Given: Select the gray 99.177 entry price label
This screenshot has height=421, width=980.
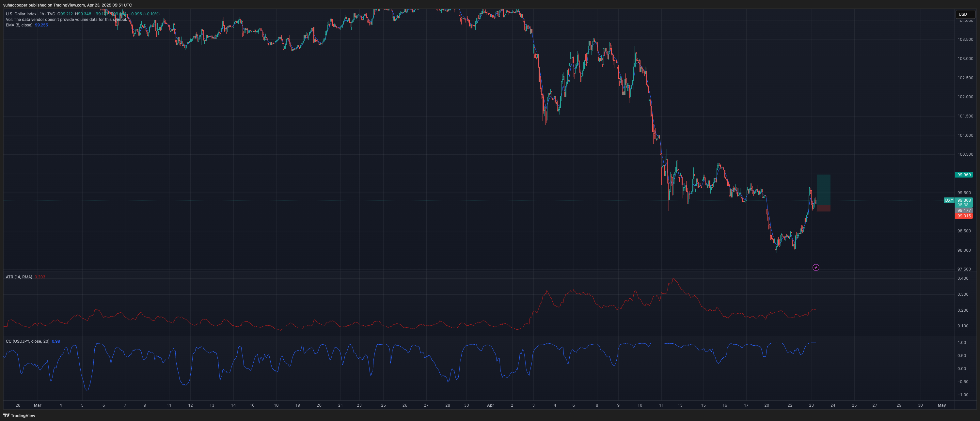Looking at the screenshot, I should pos(964,210).
